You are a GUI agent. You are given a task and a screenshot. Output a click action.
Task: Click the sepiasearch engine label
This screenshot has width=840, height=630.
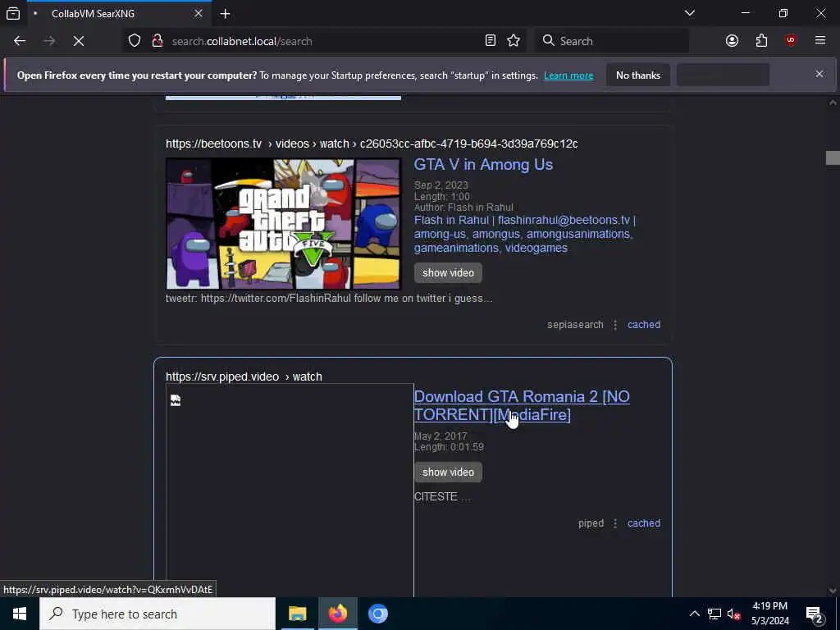click(x=575, y=325)
